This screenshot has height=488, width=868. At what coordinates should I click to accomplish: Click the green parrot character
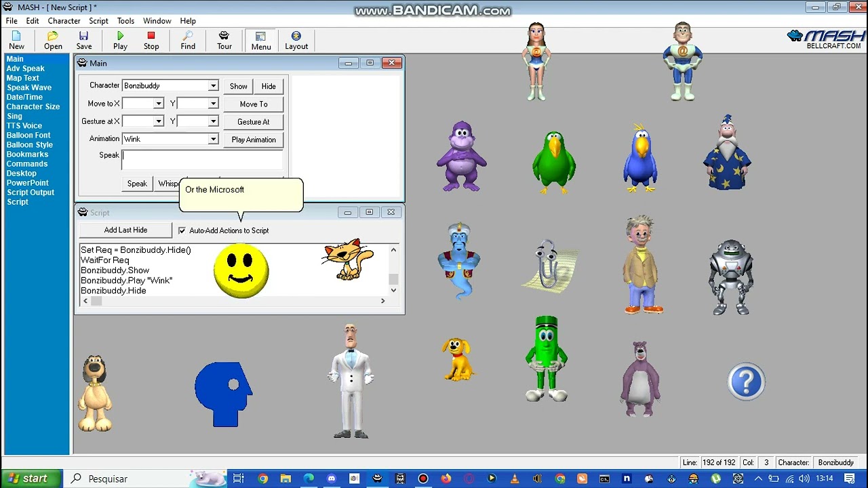pyautogui.click(x=554, y=162)
